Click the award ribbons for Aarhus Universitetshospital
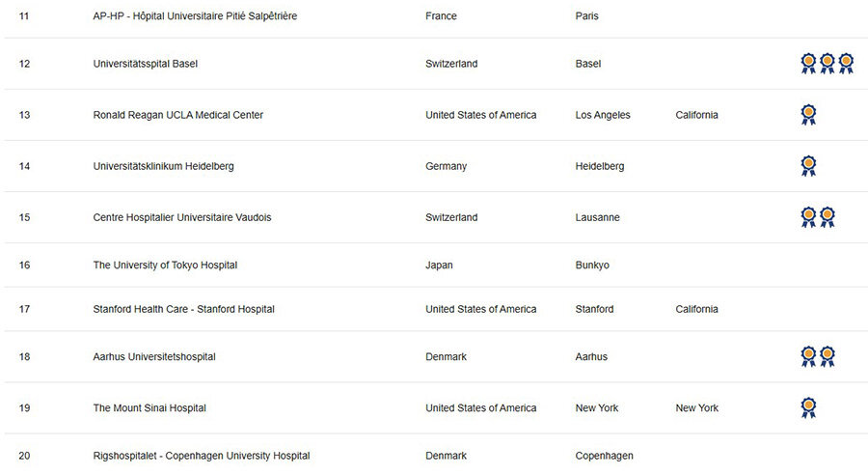The width and height of the screenshot is (868, 475). [x=818, y=356]
